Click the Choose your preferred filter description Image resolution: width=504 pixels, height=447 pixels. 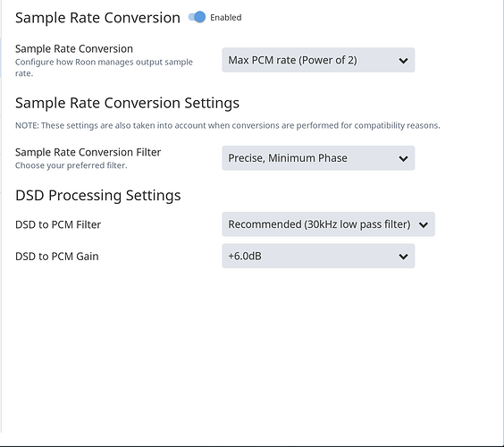coord(71,165)
